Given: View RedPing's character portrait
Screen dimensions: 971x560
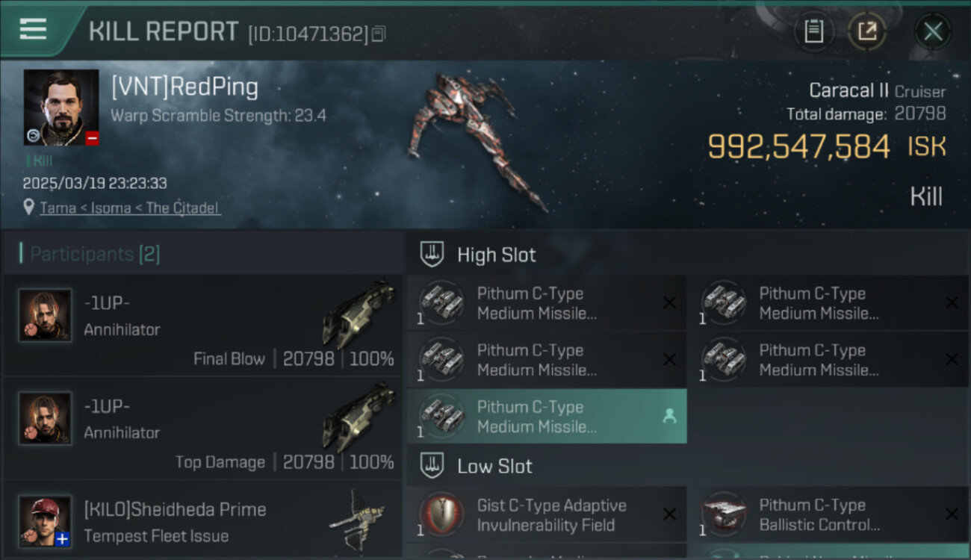Looking at the screenshot, I should (x=61, y=108).
